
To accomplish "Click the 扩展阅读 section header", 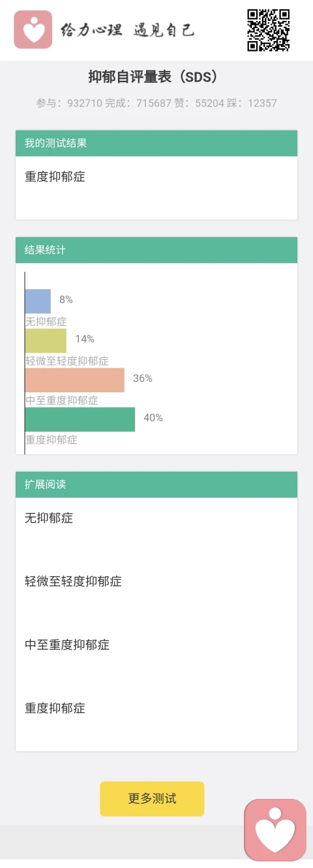I will pyautogui.click(x=156, y=484).
